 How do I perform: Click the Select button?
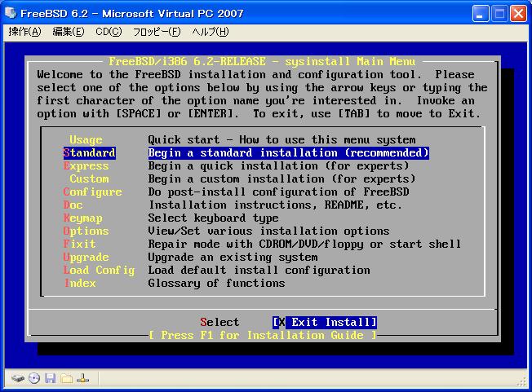pyautogui.click(x=219, y=322)
